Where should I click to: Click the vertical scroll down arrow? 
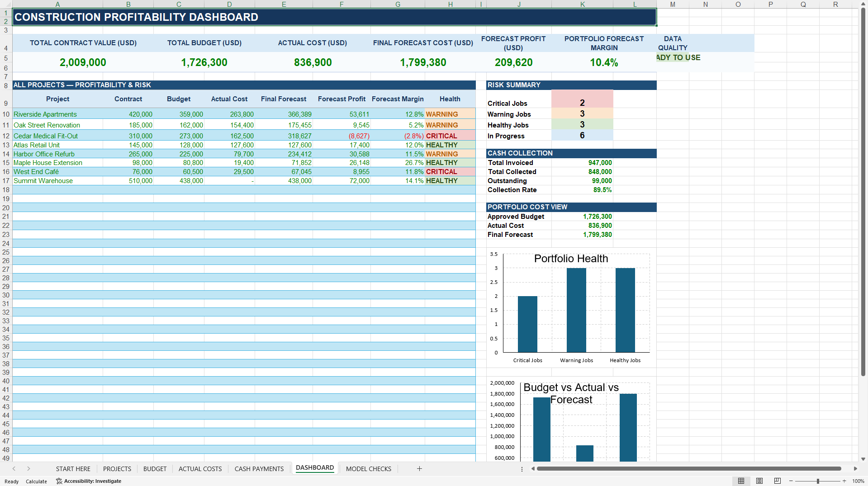pos(863,459)
